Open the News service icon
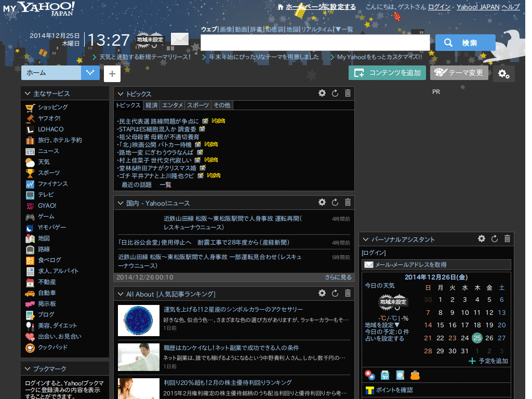The image size is (532, 399). click(x=30, y=151)
